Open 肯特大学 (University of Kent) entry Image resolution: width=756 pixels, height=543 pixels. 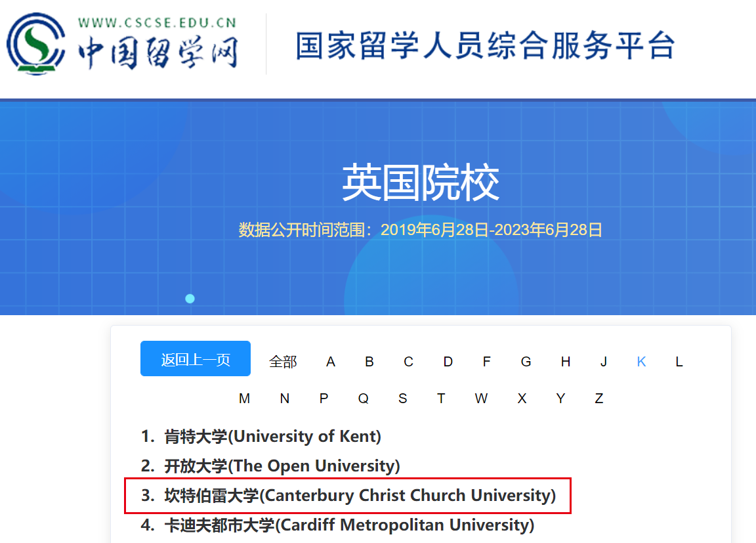272,437
